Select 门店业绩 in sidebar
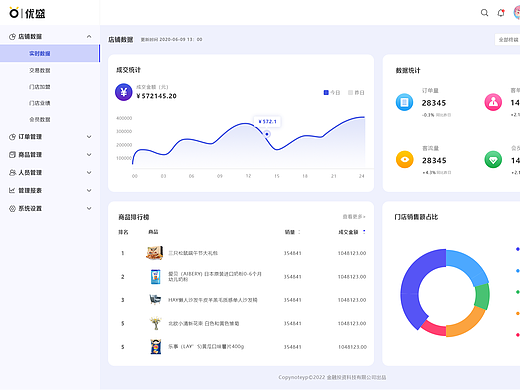 (x=40, y=103)
